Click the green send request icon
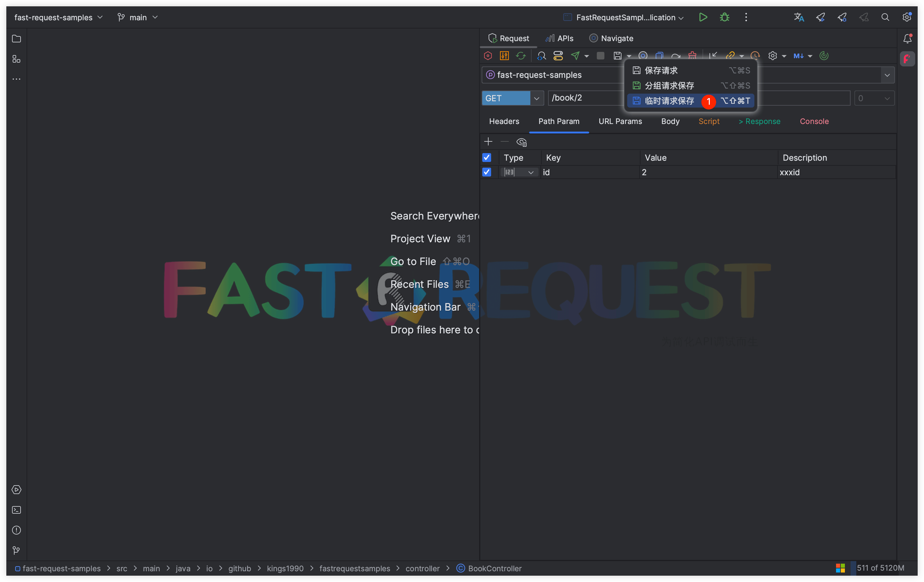 point(575,56)
